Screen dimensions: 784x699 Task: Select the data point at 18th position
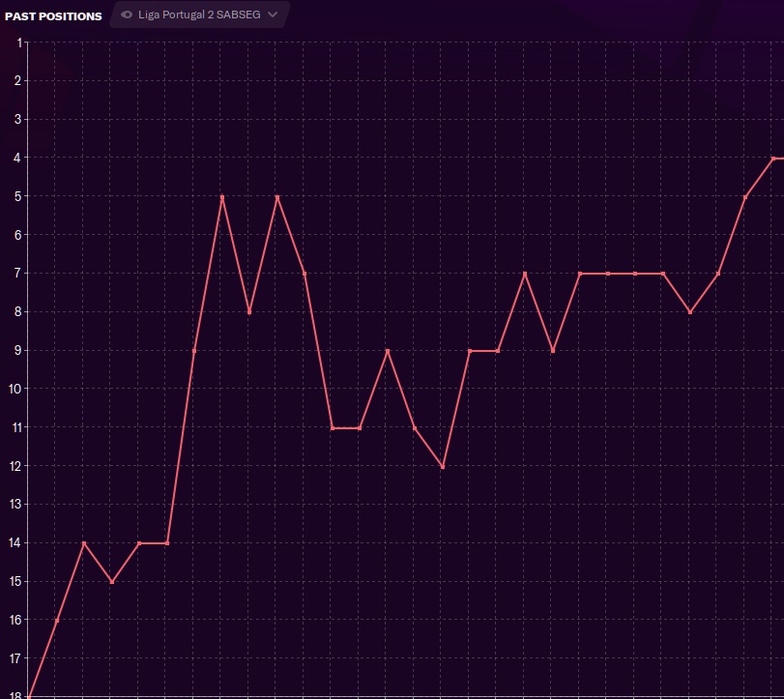pos(28,696)
